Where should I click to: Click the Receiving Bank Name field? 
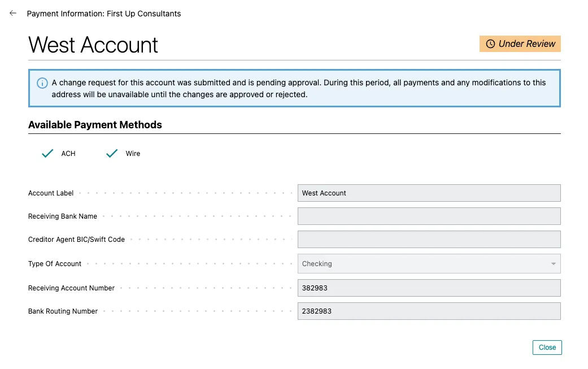tap(429, 216)
